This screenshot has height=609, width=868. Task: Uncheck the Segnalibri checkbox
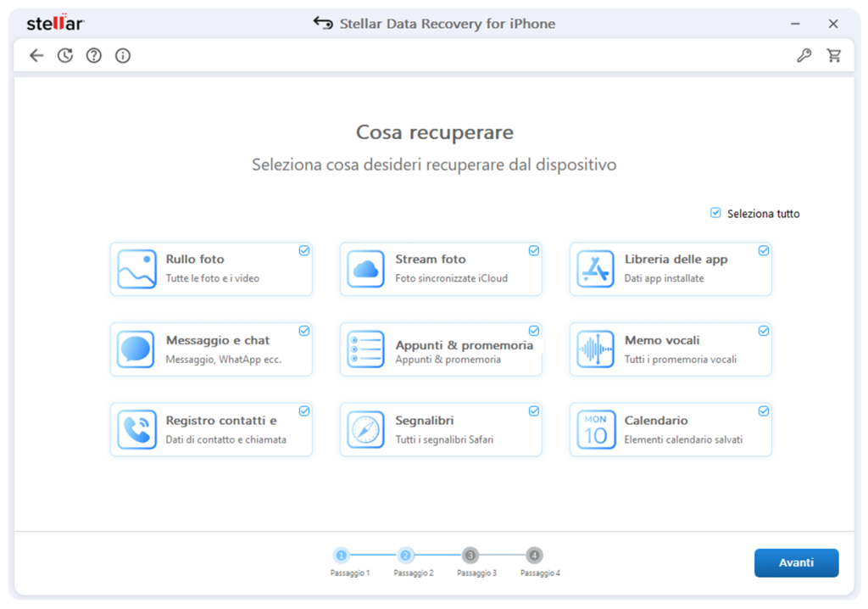coord(534,411)
